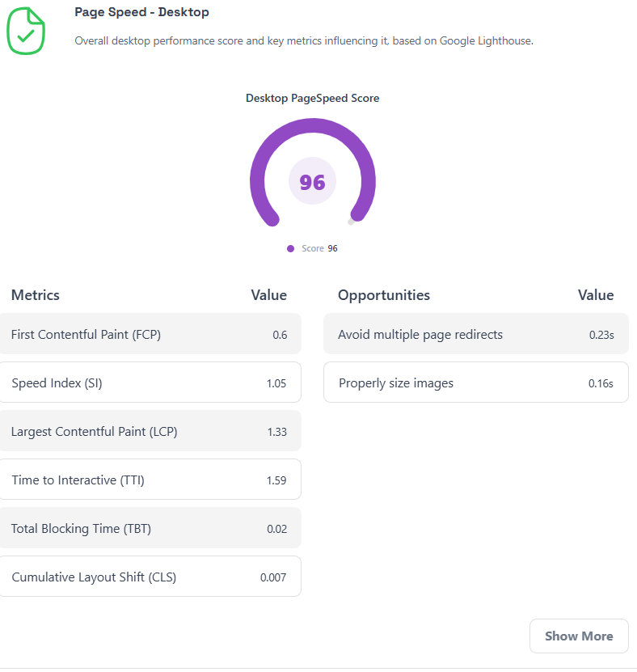Select the Time to Interactive (TTI) row

point(150,480)
